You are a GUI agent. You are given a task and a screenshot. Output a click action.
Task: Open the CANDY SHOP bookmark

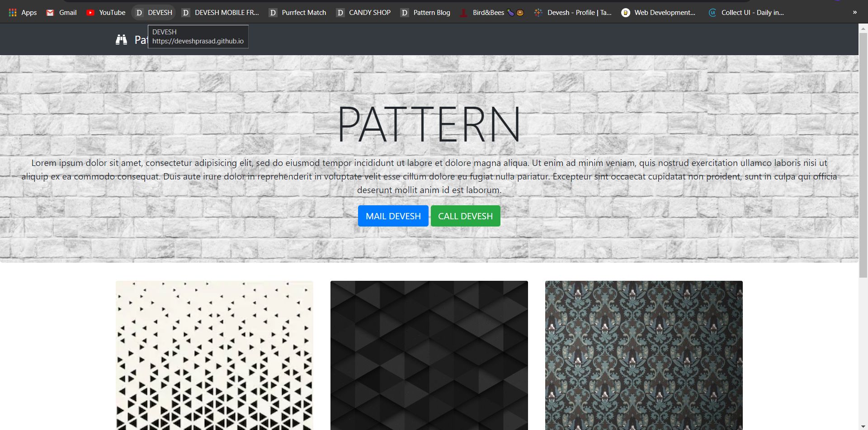pos(363,13)
